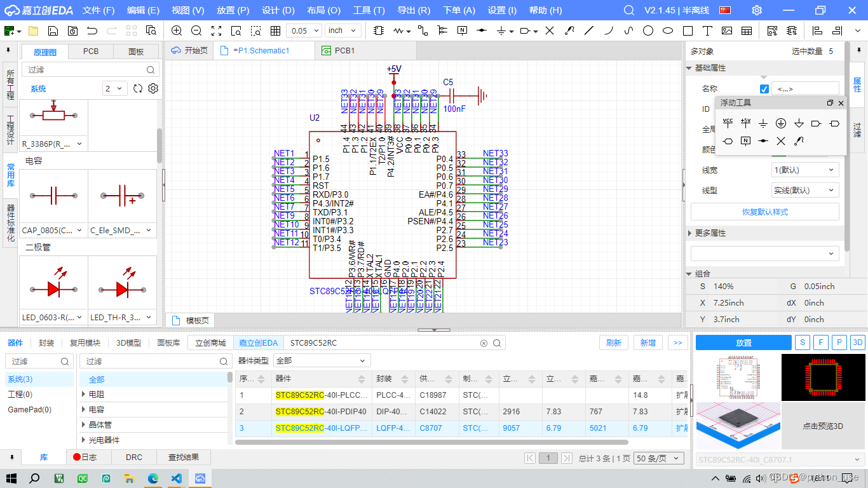Click the zoom in magnifier icon
868x488 pixels.
(x=177, y=30)
